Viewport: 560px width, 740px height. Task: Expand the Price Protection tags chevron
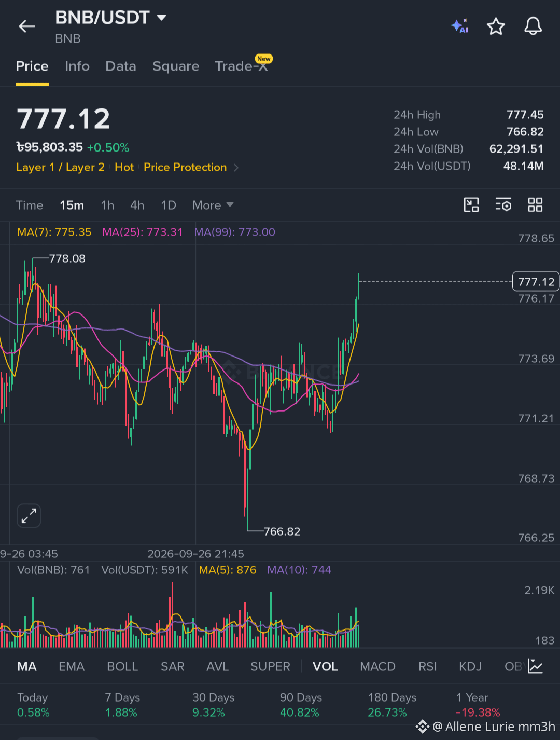tap(236, 167)
